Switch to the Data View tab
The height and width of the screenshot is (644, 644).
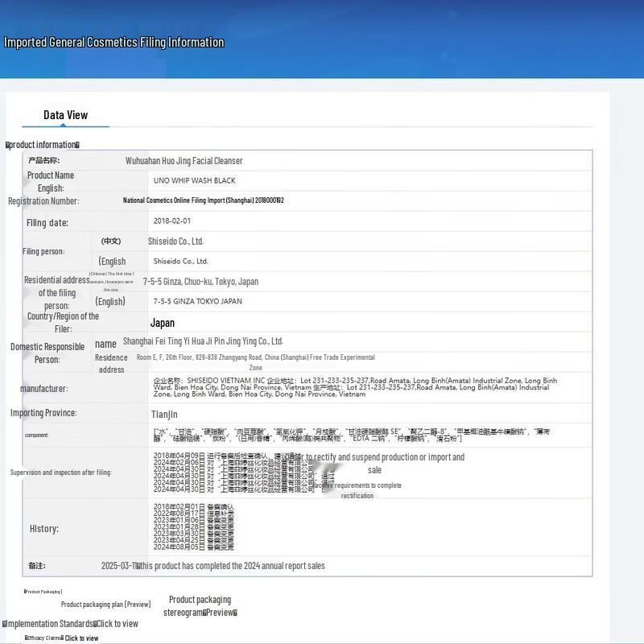coord(65,115)
